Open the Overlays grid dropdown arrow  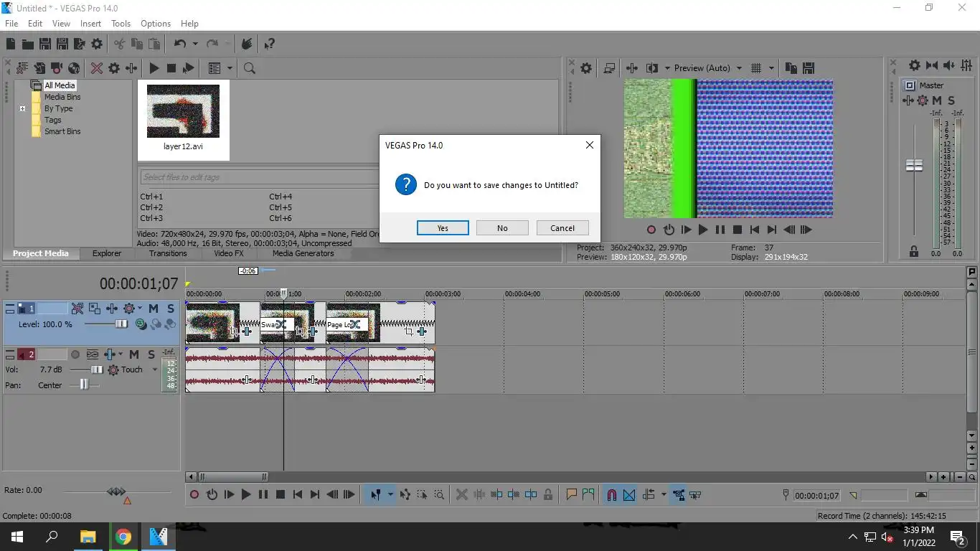772,68
